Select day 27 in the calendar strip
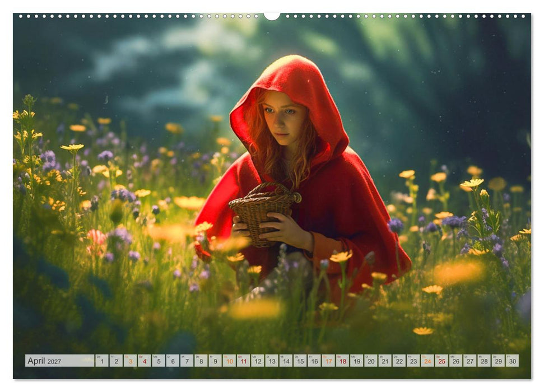 coord(470,361)
